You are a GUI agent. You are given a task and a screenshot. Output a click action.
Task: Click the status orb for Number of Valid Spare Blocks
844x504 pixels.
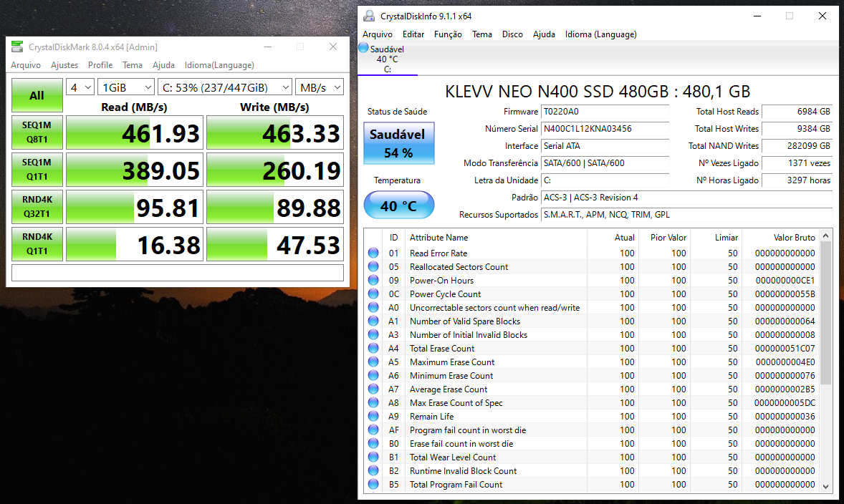pyautogui.click(x=373, y=321)
